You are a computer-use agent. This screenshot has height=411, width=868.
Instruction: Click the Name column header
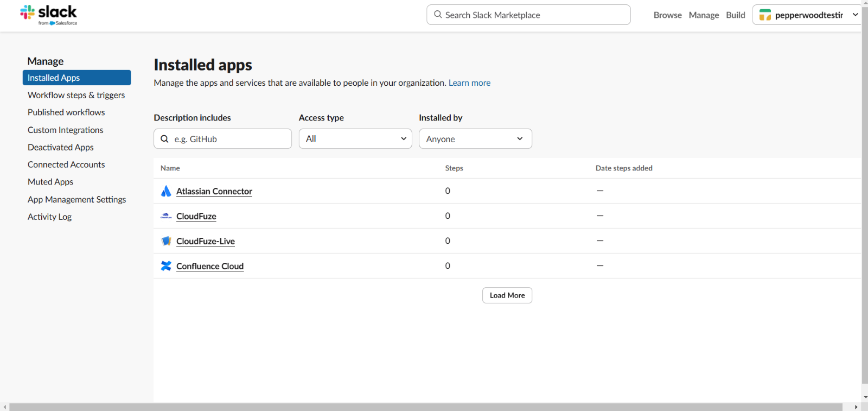[x=170, y=168]
